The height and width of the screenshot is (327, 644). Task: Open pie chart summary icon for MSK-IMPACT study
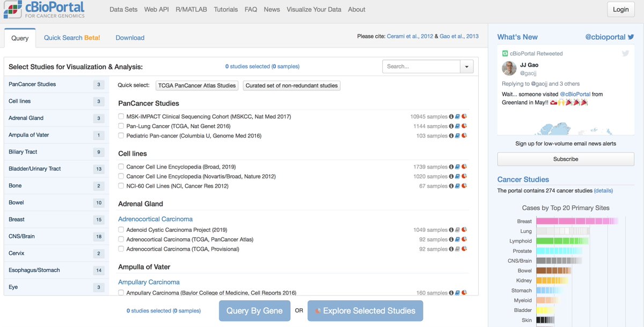464,117
